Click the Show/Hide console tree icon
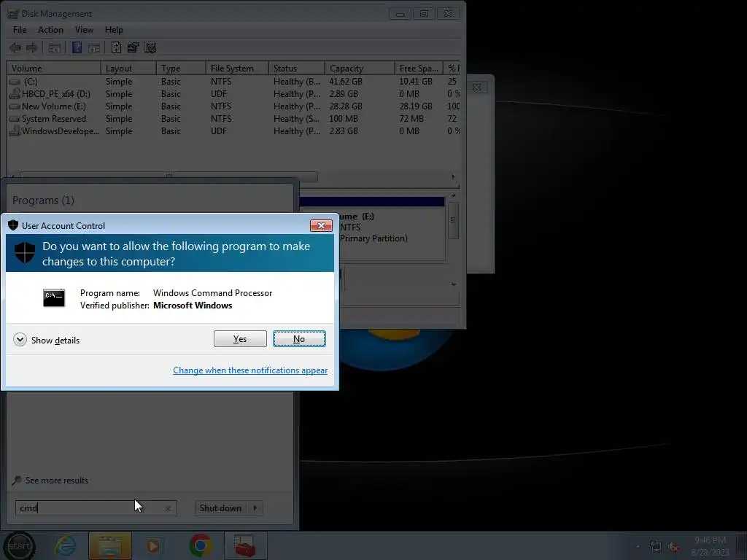Viewport: 747px width, 560px height. point(54,48)
